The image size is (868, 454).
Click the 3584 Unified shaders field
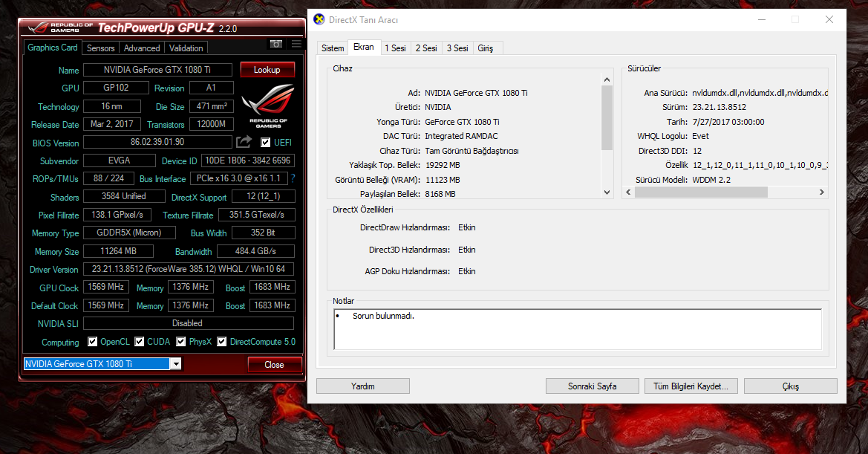tap(124, 196)
